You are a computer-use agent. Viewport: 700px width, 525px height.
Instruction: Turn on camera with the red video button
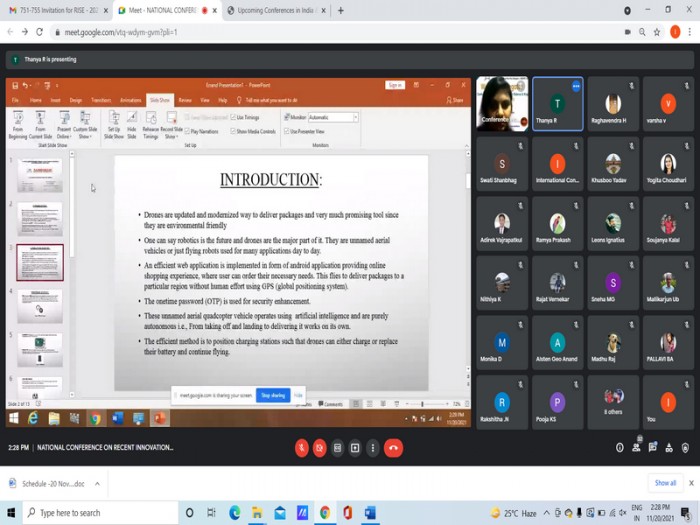tap(319, 448)
